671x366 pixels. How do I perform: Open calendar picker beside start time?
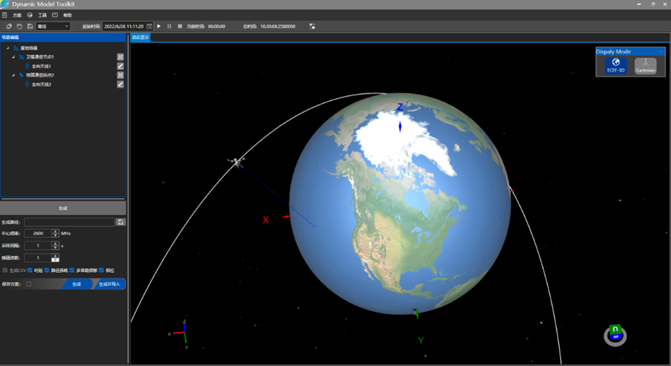click(x=149, y=26)
